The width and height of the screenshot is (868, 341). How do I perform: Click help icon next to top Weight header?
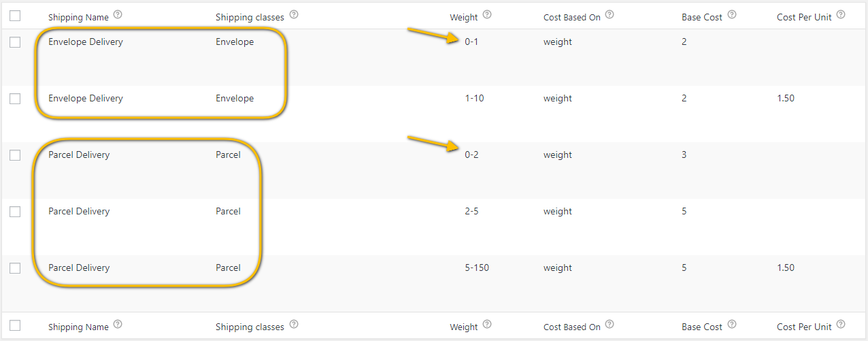pos(487,15)
